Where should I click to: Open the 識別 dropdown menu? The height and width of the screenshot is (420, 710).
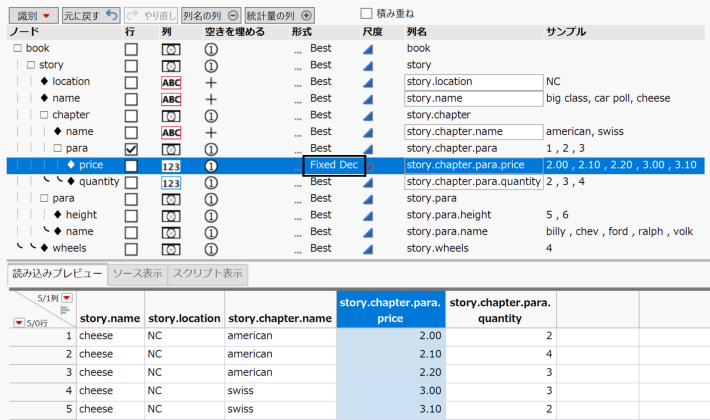(34, 16)
